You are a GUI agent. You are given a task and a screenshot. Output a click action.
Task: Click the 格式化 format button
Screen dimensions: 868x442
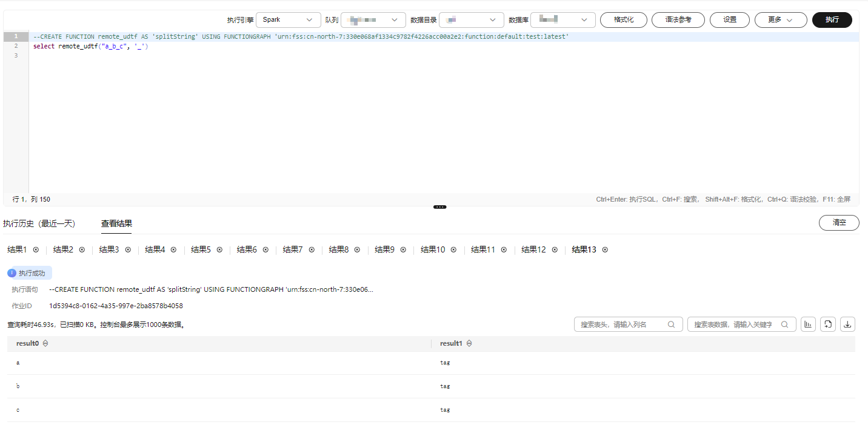(624, 20)
